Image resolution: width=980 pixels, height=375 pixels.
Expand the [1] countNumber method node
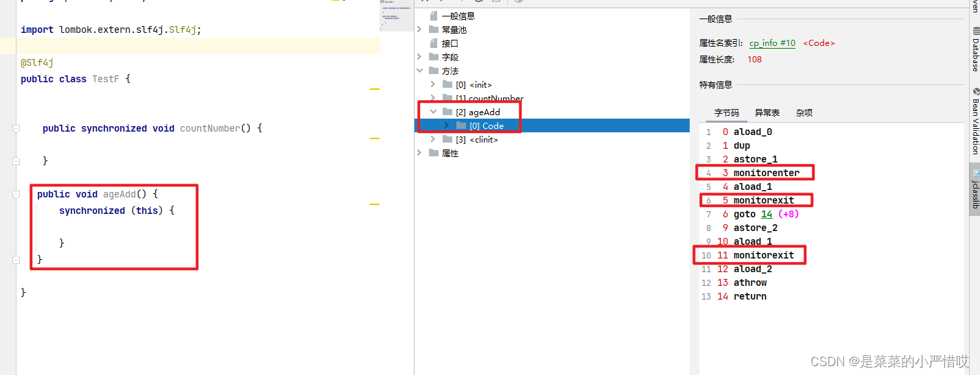tap(433, 98)
